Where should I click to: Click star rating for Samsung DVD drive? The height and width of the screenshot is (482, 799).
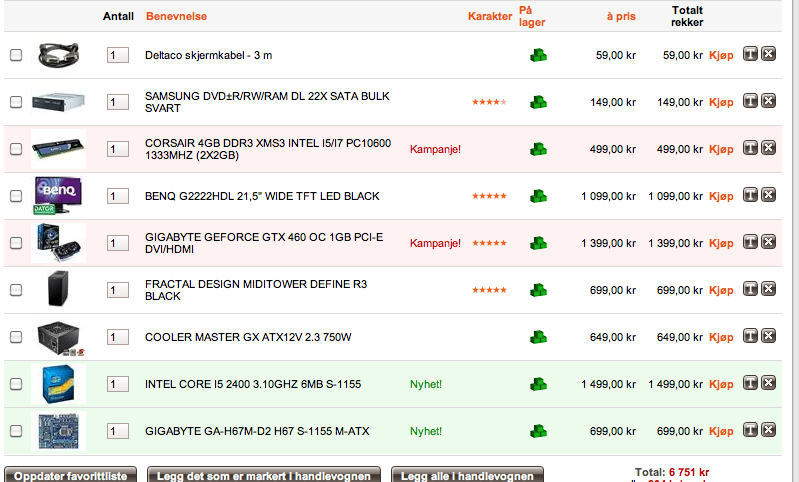point(489,102)
